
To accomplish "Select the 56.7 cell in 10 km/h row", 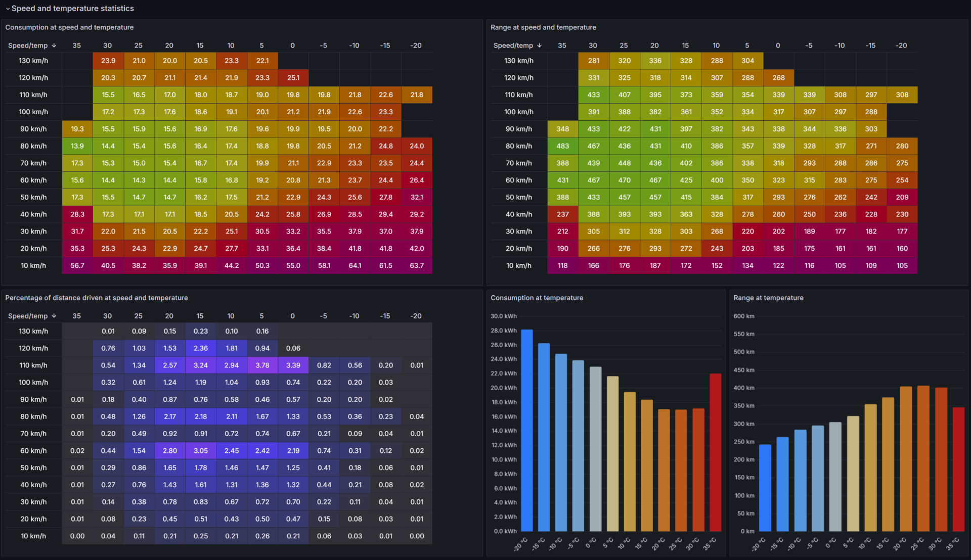I will coord(77,265).
